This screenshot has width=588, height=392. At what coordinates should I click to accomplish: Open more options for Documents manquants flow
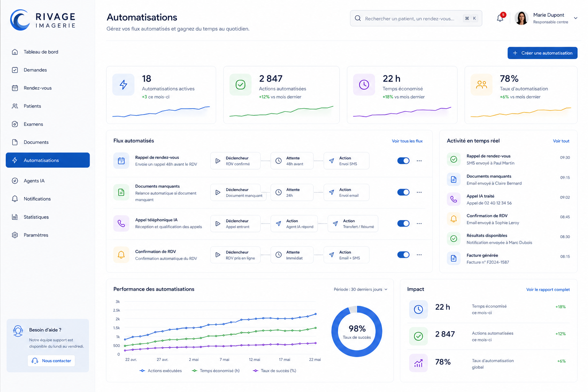click(x=419, y=192)
